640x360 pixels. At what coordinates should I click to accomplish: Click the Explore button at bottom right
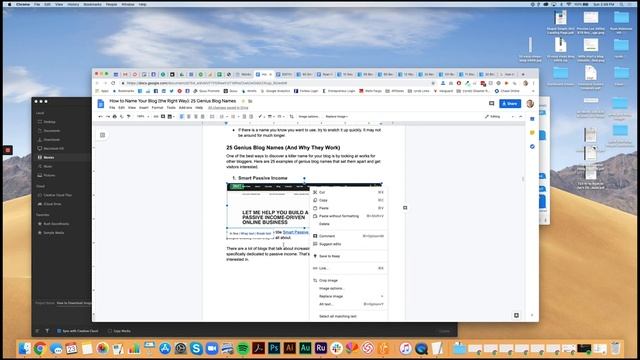click(516, 315)
